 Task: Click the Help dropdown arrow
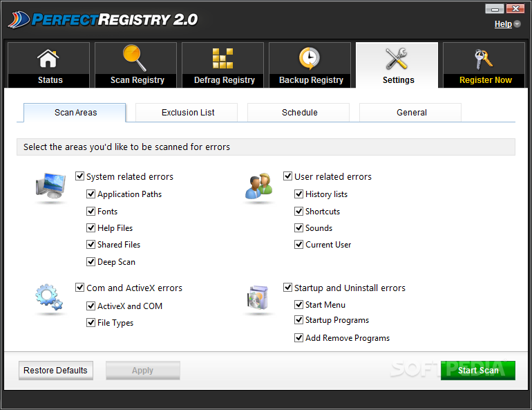(517, 24)
